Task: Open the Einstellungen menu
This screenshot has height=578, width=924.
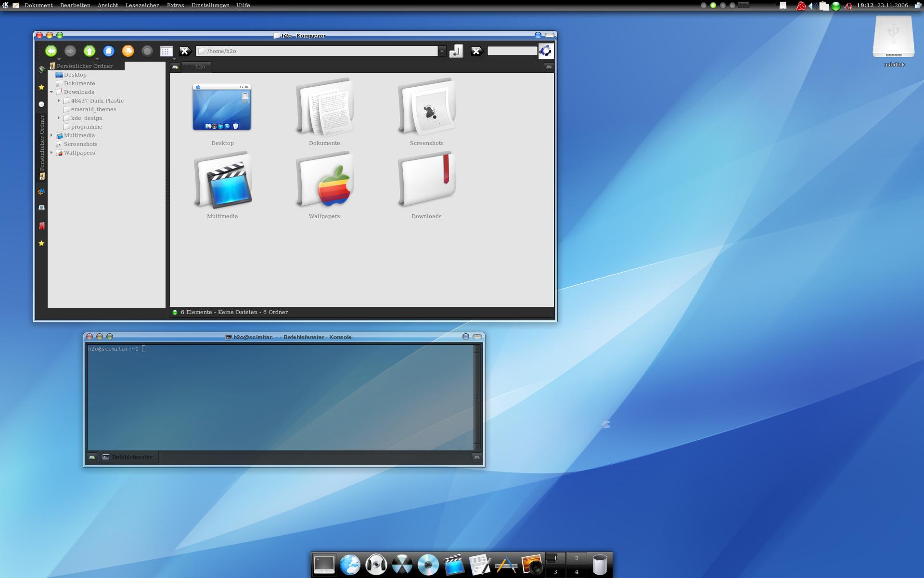Action: pos(210,5)
